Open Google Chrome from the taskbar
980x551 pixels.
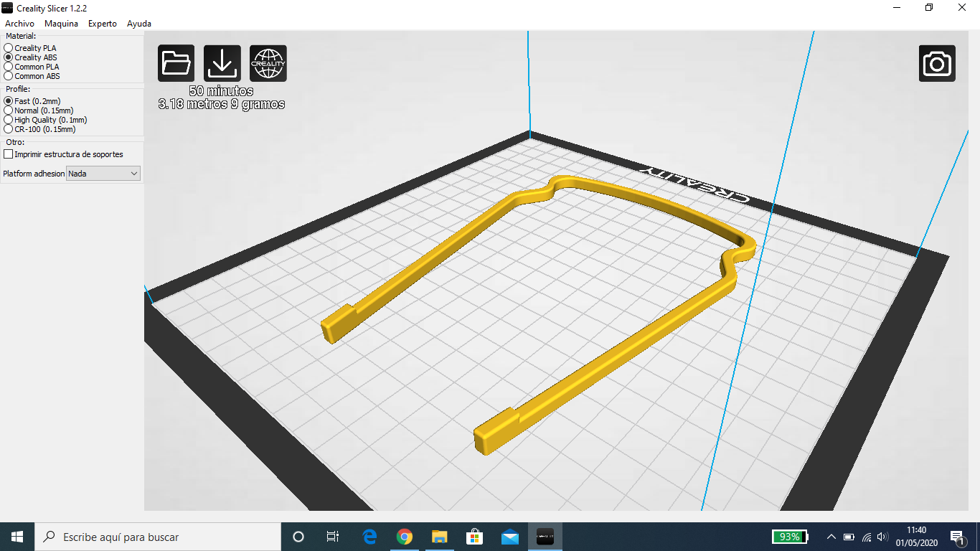tap(405, 537)
